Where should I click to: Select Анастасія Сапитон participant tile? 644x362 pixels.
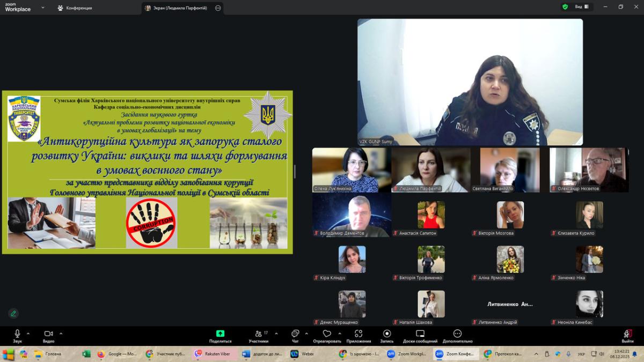tap(431, 215)
